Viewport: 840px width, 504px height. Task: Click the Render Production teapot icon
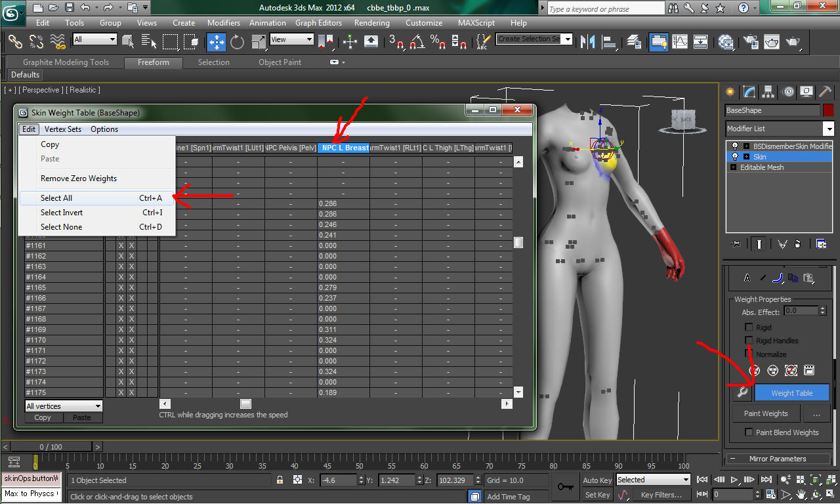tap(793, 41)
